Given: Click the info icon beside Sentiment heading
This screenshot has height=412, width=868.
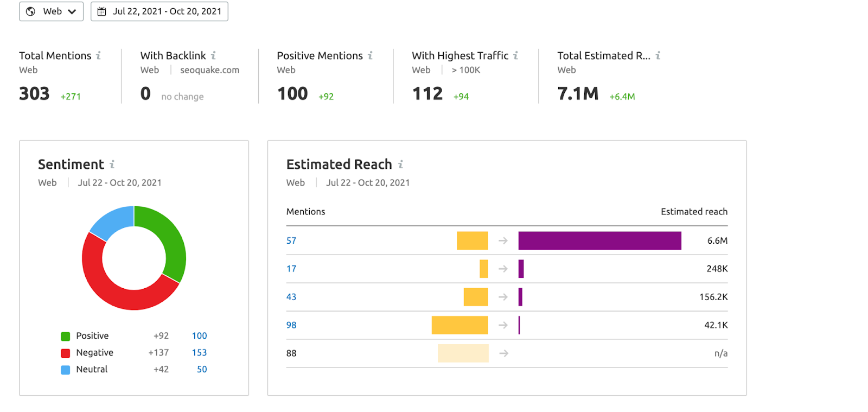Looking at the screenshot, I should [112, 164].
